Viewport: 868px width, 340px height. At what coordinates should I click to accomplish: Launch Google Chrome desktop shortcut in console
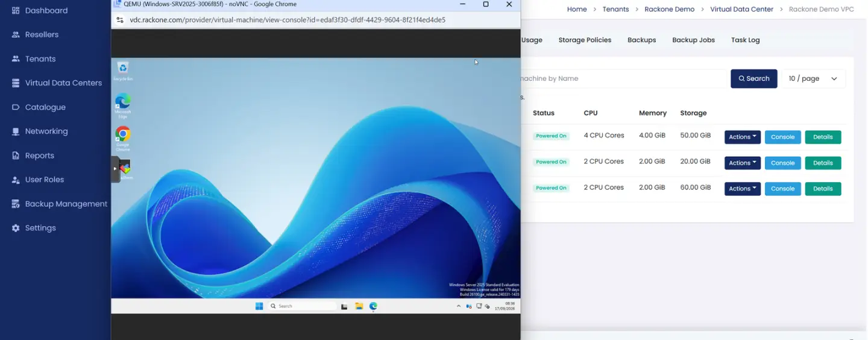pyautogui.click(x=123, y=139)
